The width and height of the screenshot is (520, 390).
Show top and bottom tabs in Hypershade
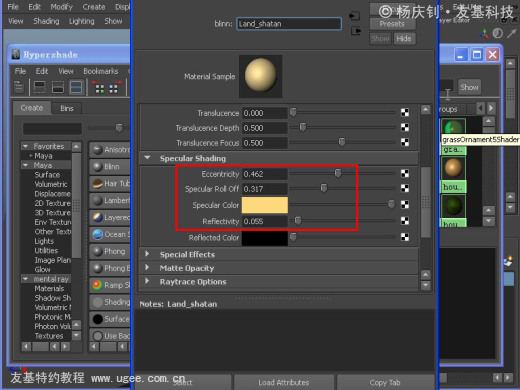(76, 87)
